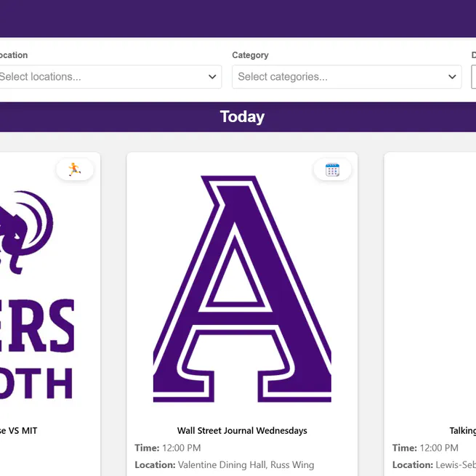Click the locations dropdown chevron arrow
476x476 pixels.
212,77
